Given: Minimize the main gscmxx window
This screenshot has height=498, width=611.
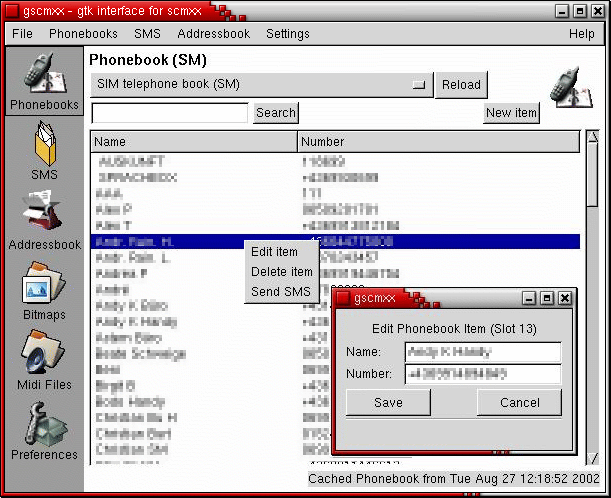Looking at the screenshot, I should (562, 11).
